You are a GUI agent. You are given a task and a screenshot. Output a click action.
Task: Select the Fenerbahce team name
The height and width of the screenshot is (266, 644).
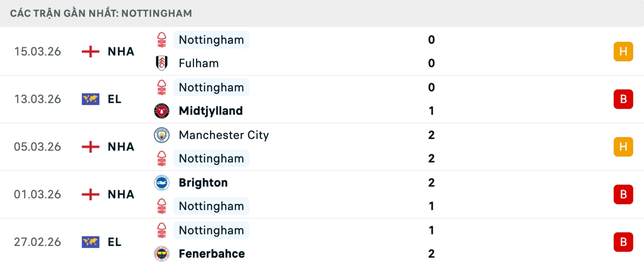(212, 254)
